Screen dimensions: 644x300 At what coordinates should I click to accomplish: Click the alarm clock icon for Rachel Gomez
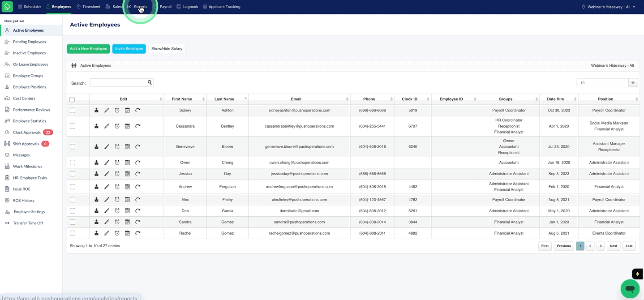[x=117, y=233]
